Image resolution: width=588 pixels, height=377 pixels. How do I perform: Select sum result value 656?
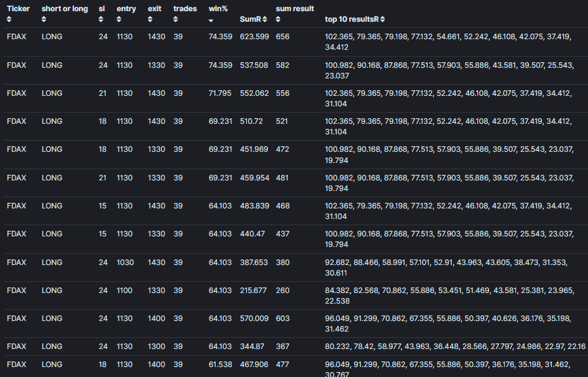tap(282, 37)
